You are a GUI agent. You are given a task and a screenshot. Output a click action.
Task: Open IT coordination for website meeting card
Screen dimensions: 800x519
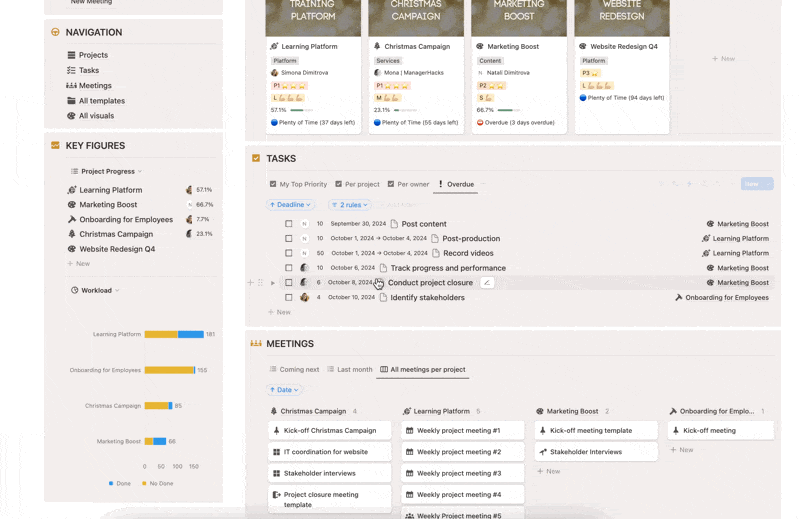point(330,452)
